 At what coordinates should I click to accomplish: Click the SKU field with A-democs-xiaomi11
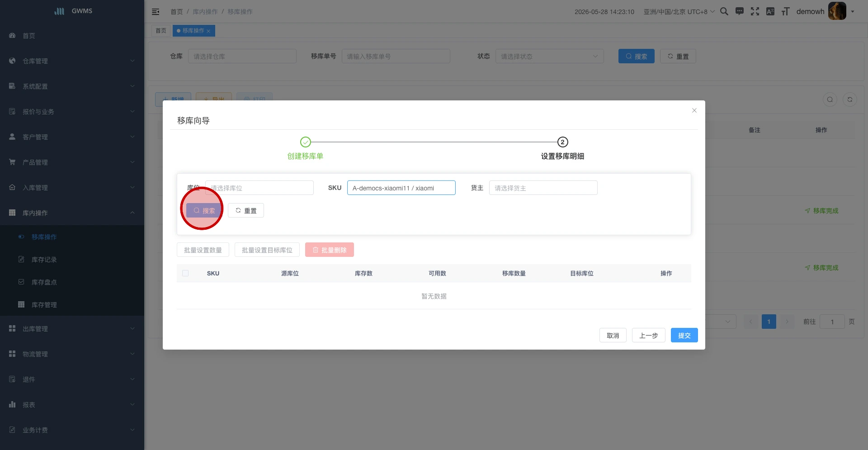pyautogui.click(x=401, y=188)
